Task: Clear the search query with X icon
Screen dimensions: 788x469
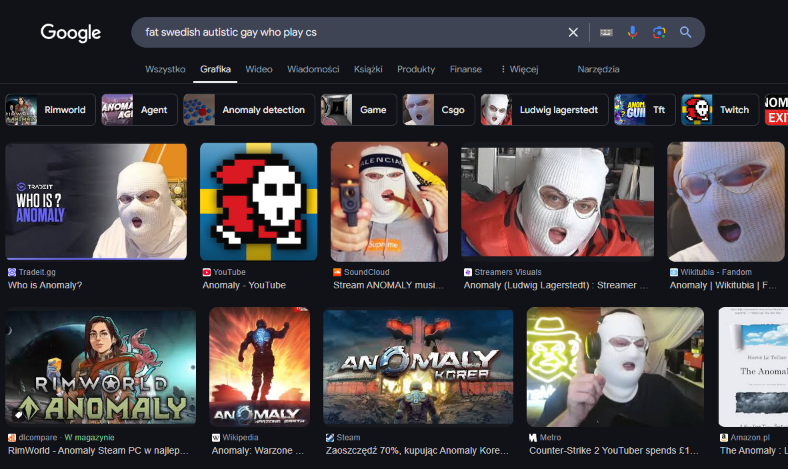Action: [x=573, y=33]
